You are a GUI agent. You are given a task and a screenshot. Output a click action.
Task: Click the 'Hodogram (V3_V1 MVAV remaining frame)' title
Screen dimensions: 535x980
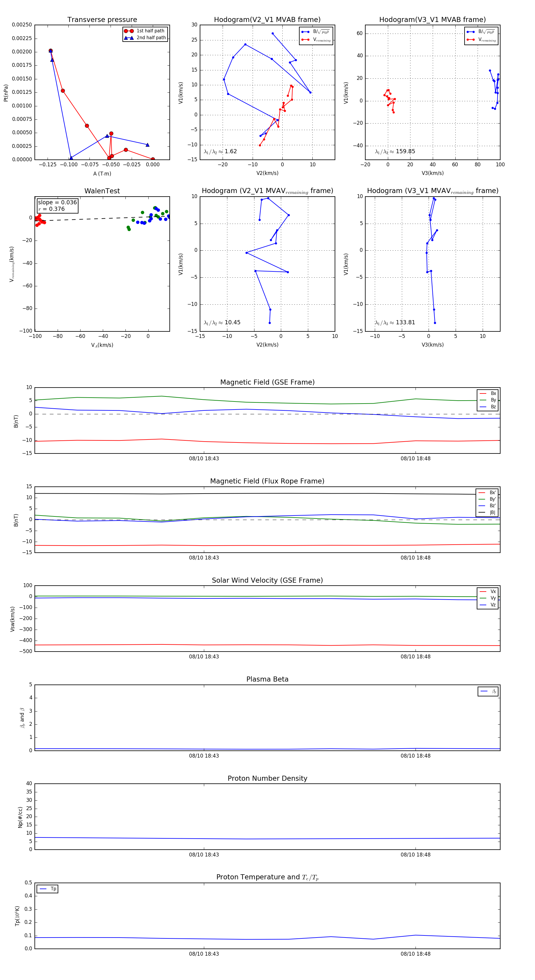[432, 191]
